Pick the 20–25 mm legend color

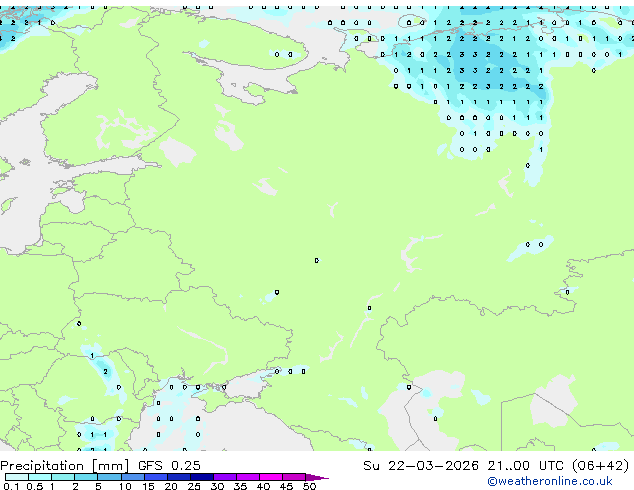tap(179, 477)
